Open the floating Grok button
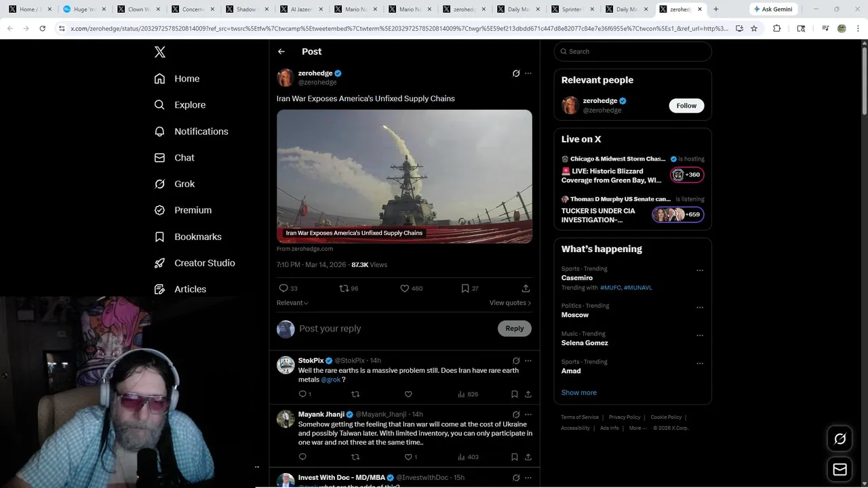Image resolution: width=868 pixels, height=488 pixels. pos(840,439)
